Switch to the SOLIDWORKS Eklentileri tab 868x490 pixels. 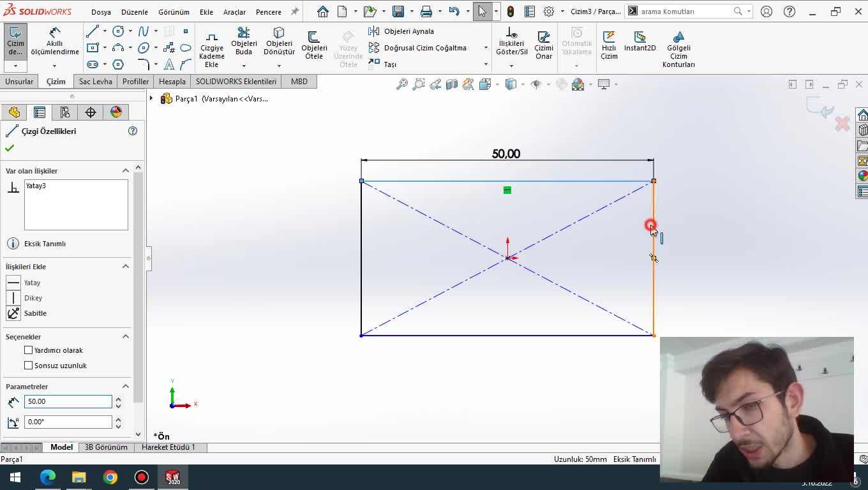click(x=236, y=82)
